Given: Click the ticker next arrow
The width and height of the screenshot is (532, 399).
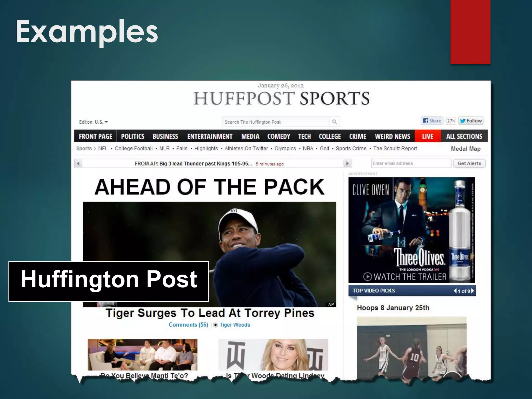Looking at the screenshot, I should click(x=347, y=163).
